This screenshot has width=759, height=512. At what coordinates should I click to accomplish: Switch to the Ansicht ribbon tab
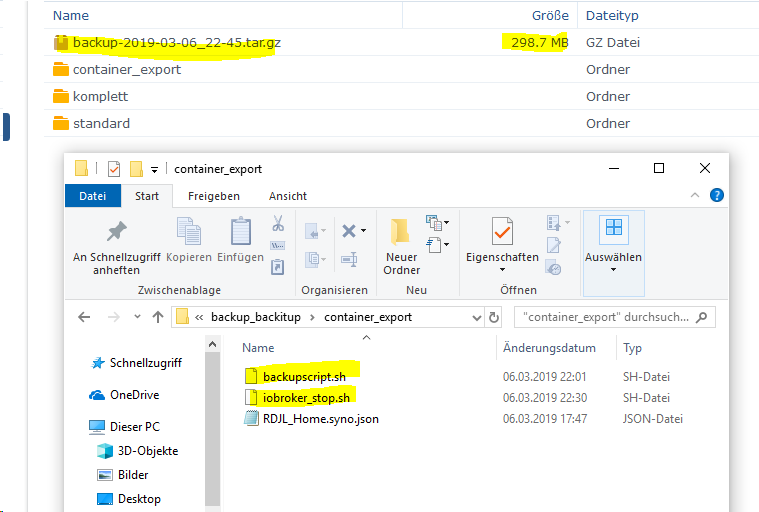click(x=288, y=196)
